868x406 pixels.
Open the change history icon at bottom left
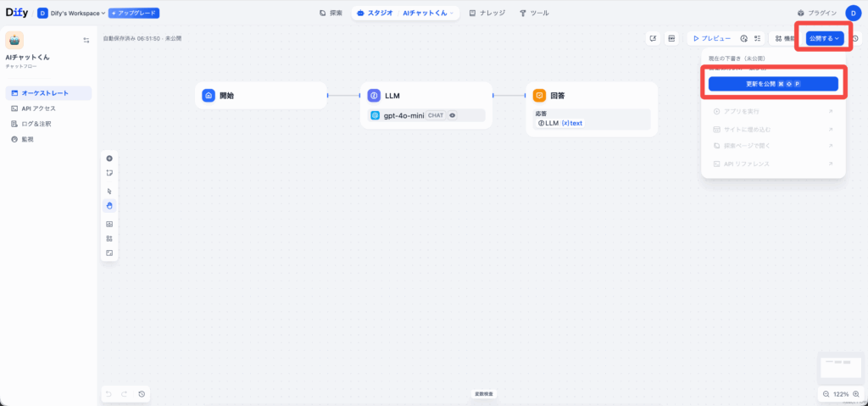[x=142, y=394]
